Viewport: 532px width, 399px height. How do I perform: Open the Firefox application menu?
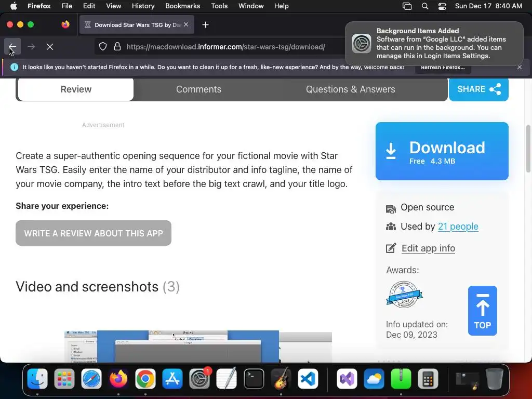[x=39, y=6]
